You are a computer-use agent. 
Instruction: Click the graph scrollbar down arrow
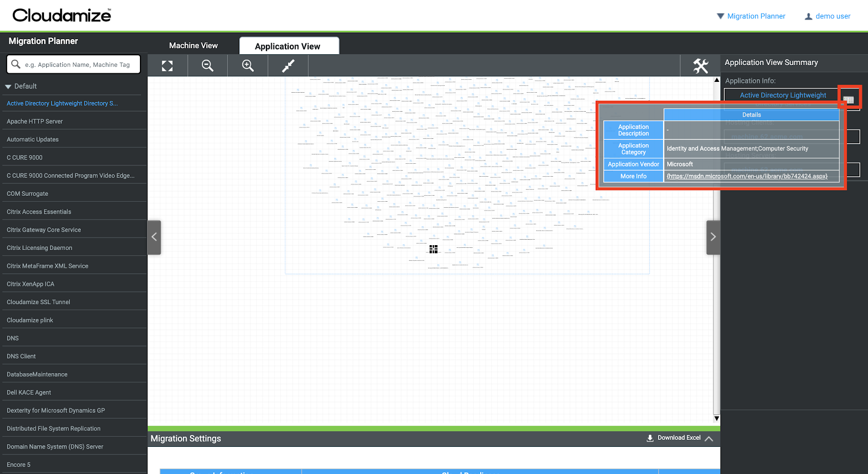click(x=717, y=418)
